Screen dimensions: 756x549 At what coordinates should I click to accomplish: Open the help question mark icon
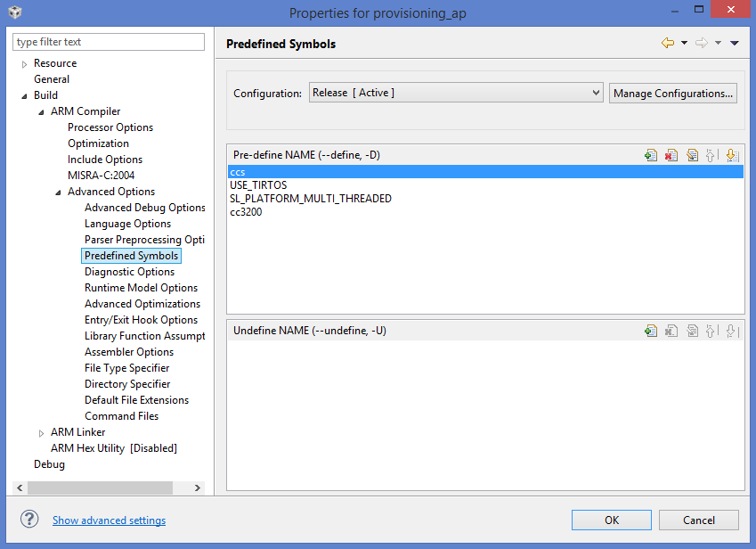tap(30, 520)
